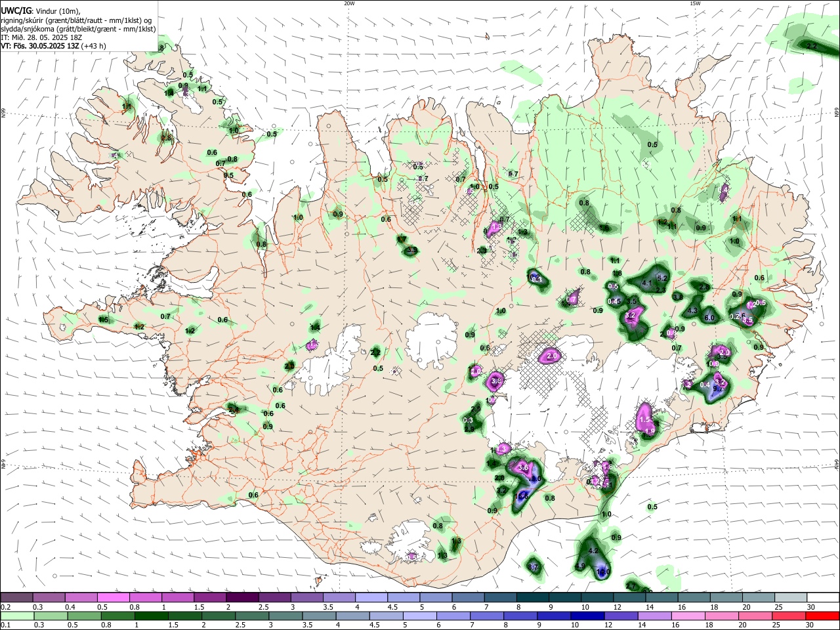Click the 'IT: Mið. 28. 05. 2025 18Z' line

point(41,37)
